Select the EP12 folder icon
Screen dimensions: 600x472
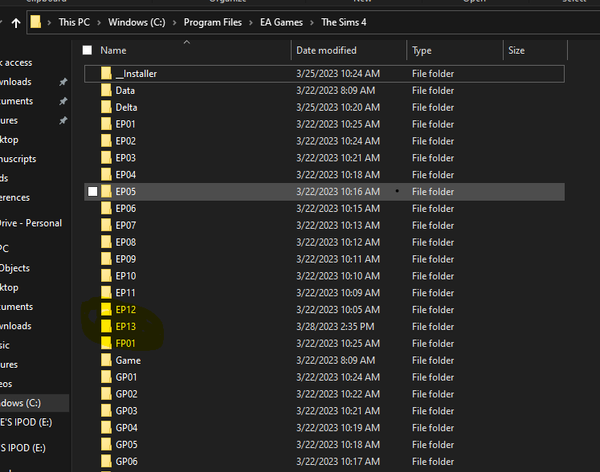click(106, 309)
